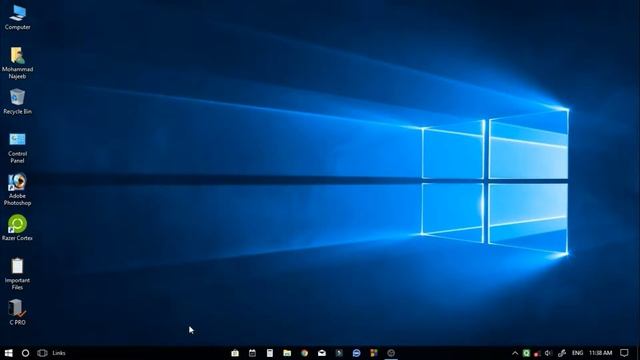
Task: Open the Links toolbar on the taskbar
Action: point(59,353)
